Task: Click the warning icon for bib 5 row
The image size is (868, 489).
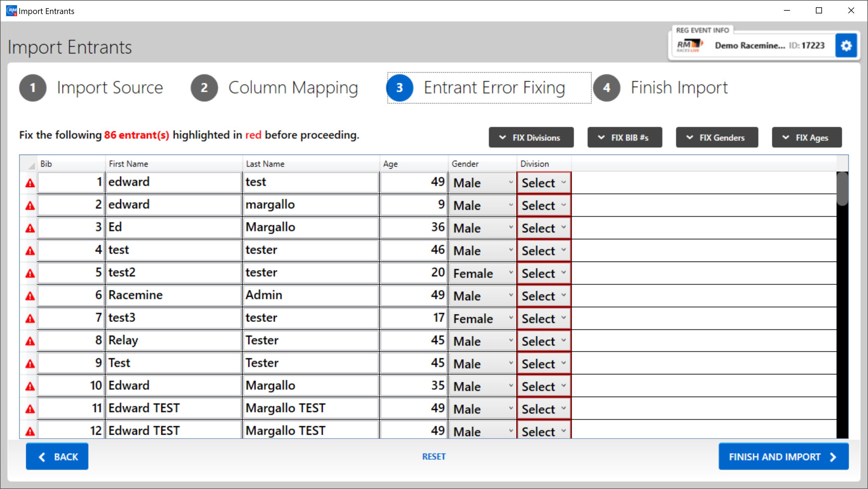Action: [x=30, y=274]
